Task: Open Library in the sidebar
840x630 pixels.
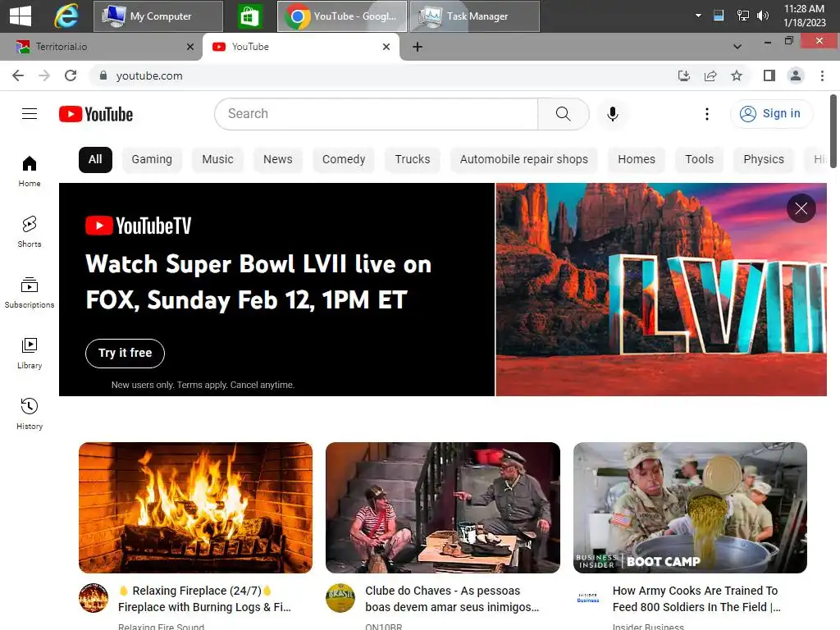Action: pyautogui.click(x=30, y=353)
